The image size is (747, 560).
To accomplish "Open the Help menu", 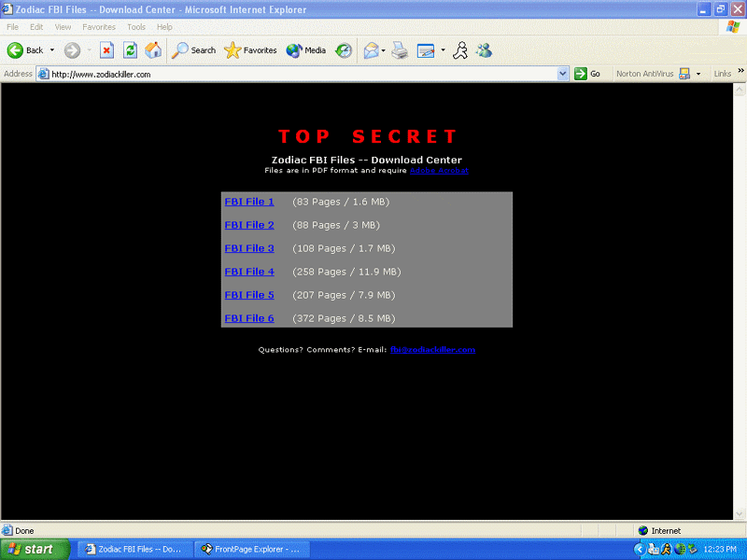I will [x=164, y=27].
